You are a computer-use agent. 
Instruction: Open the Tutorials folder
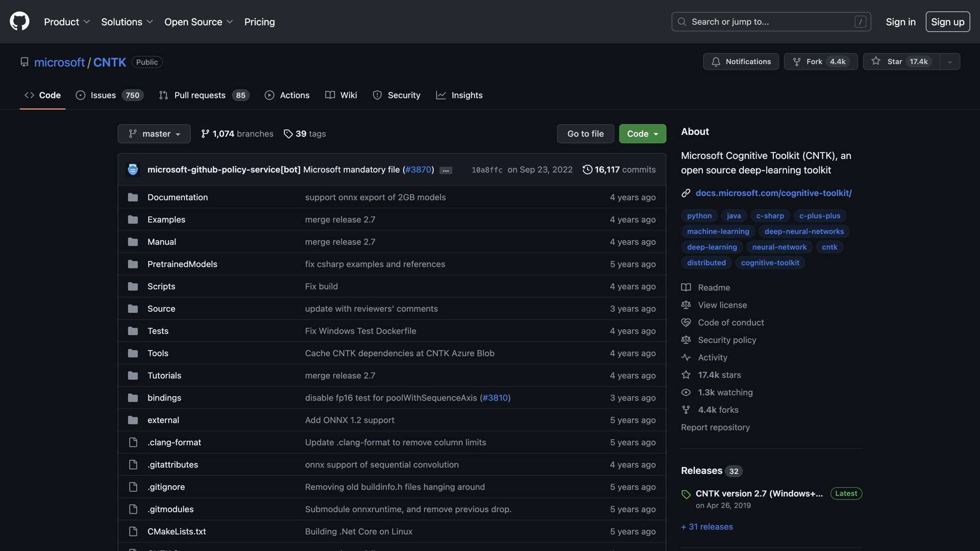tap(164, 375)
